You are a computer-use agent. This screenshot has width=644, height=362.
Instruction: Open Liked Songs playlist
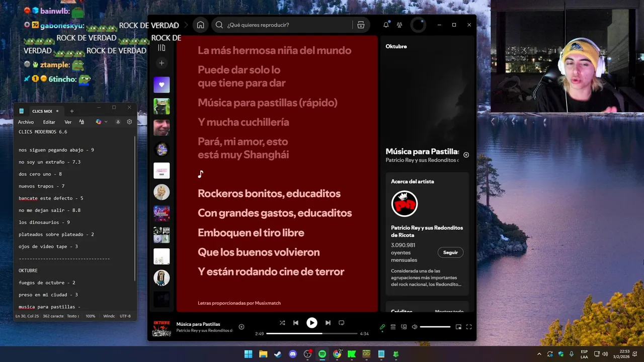click(x=162, y=85)
